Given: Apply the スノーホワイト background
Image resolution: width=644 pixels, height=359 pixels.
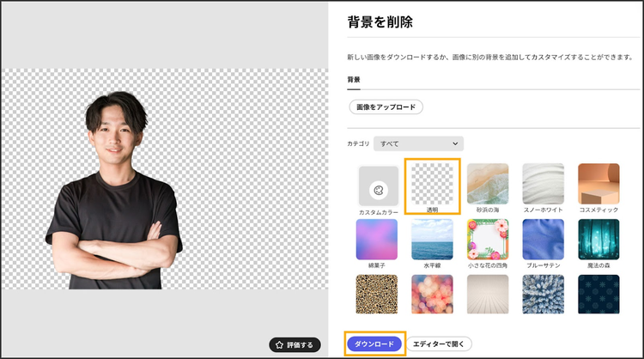Looking at the screenshot, I should [x=543, y=184].
